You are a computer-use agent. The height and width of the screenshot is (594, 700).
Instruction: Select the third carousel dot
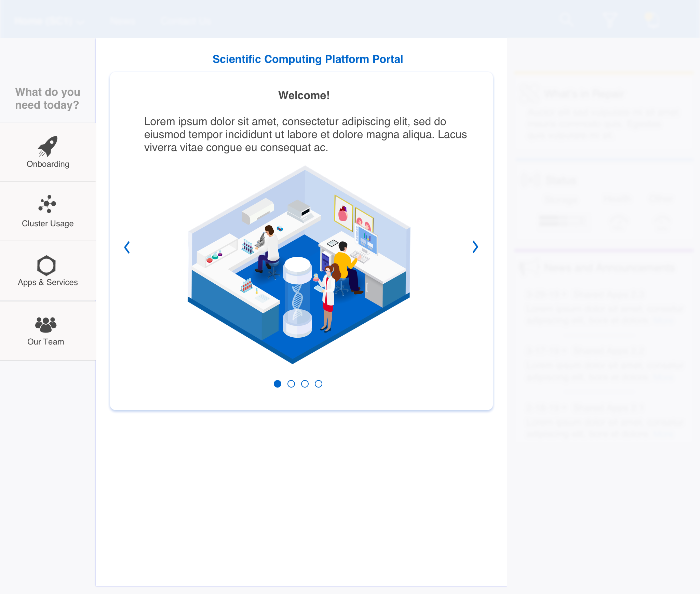tap(305, 384)
